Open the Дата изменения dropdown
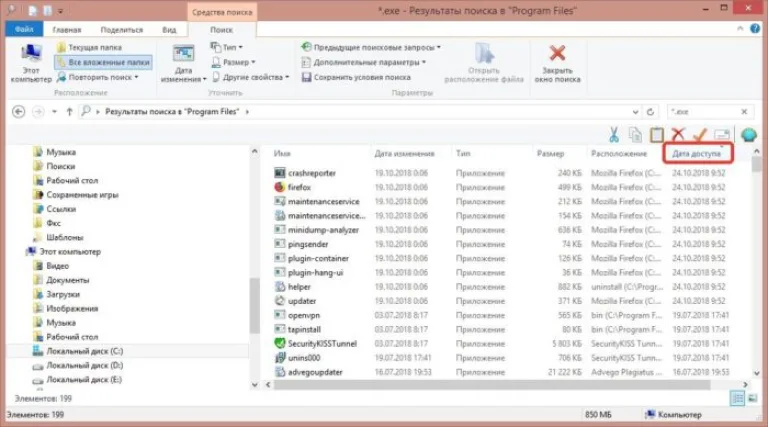The height and width of the screenshot is (427, 768). pos(183,64)
